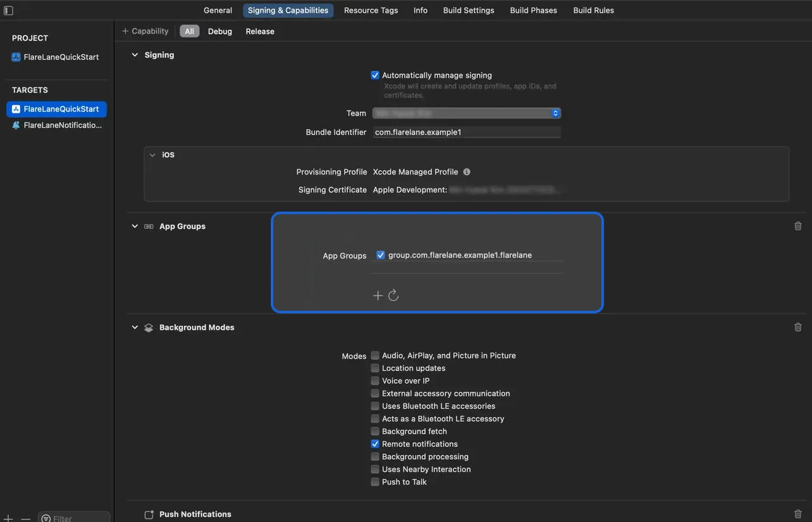
Task: Open the Resource Tags tab
Action: click(x=371, y=10)
